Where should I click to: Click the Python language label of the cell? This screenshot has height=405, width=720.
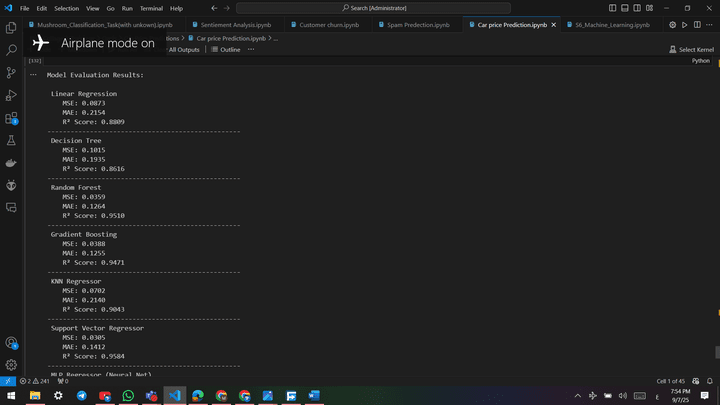701,61
